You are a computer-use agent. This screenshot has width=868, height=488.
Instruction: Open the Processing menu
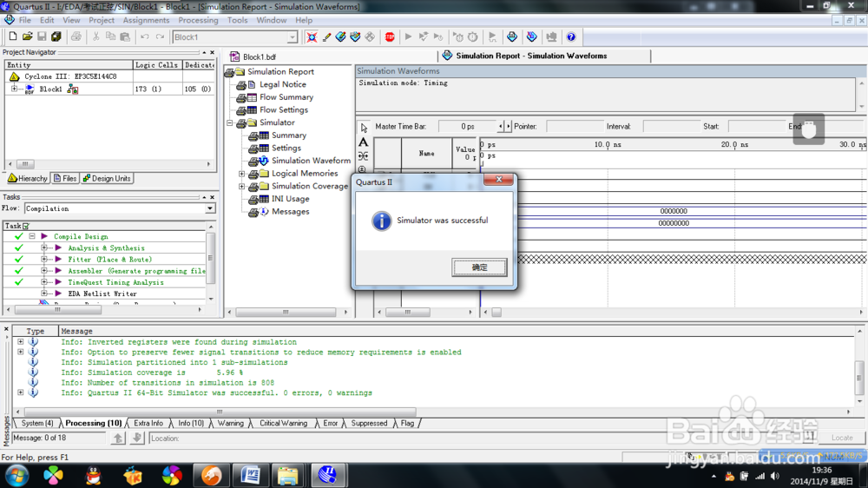pyautogui.click(x=198, y=20)
